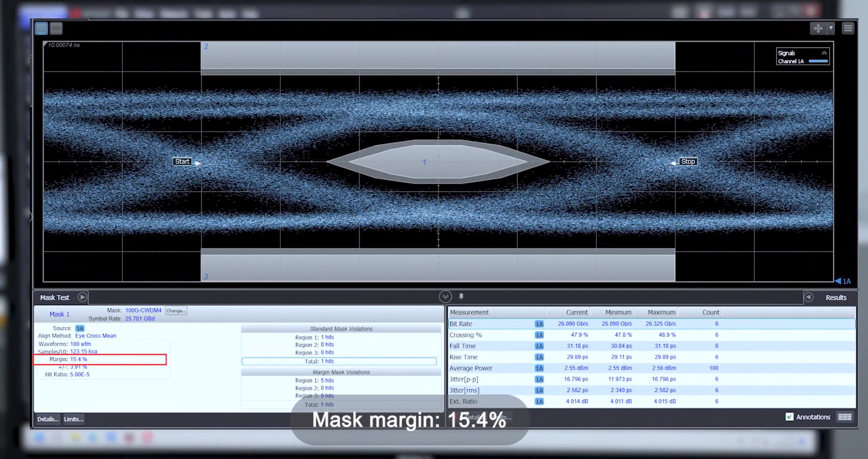Switch to the multi-pane grid layout icon

pyautogui.click(x=56, y=28)
